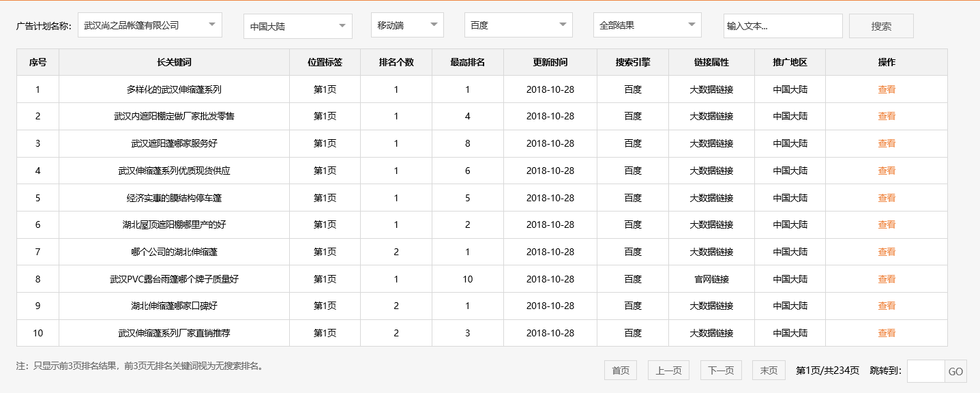Click the 跳转到 page number input
Screen dimensions: 980x393
(x=925, y=371)
